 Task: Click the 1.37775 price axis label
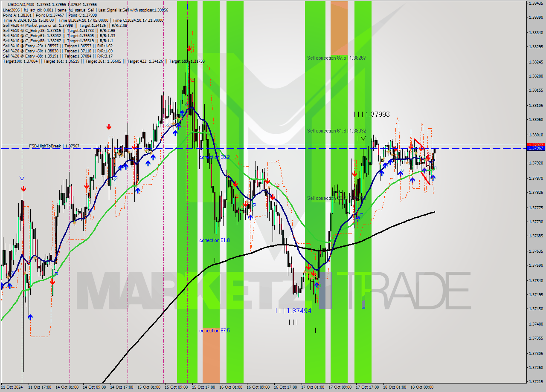pos(535,208)
